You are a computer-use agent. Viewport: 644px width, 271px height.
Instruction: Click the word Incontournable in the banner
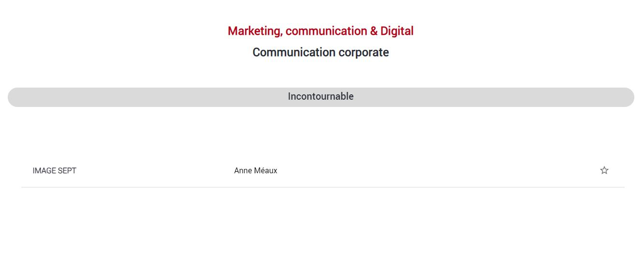click(321, 96)
